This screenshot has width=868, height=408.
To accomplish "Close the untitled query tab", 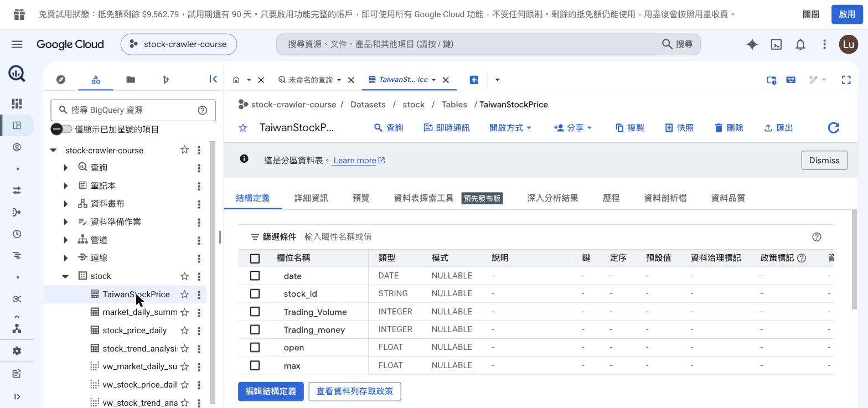I will (x=351, y=80).
